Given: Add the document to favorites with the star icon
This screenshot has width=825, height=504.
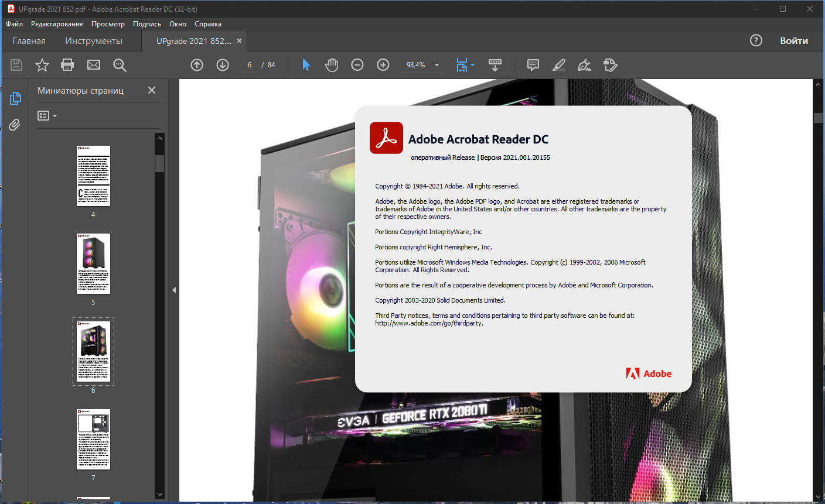Looking at the screenshot, I should click(x=42, y=65).
